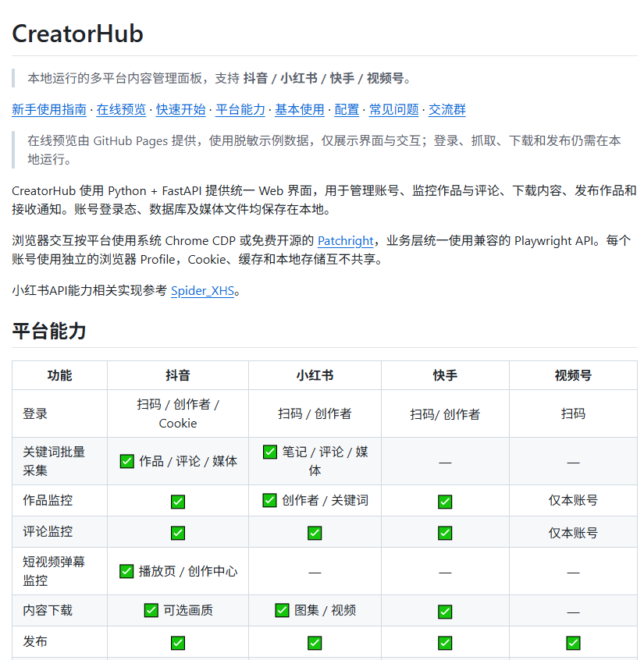
Task: Click the CreatorHub page title
Action: 77,34
